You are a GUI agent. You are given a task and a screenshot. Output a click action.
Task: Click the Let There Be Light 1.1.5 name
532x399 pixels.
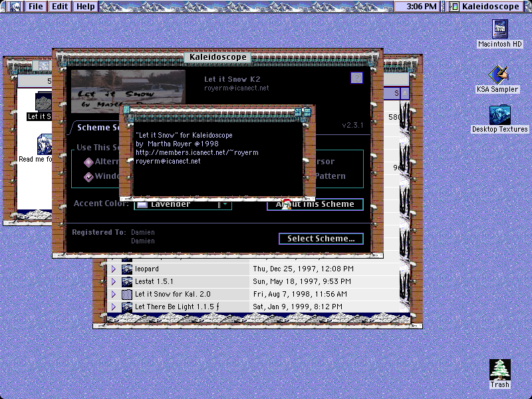tap(177, 307)
